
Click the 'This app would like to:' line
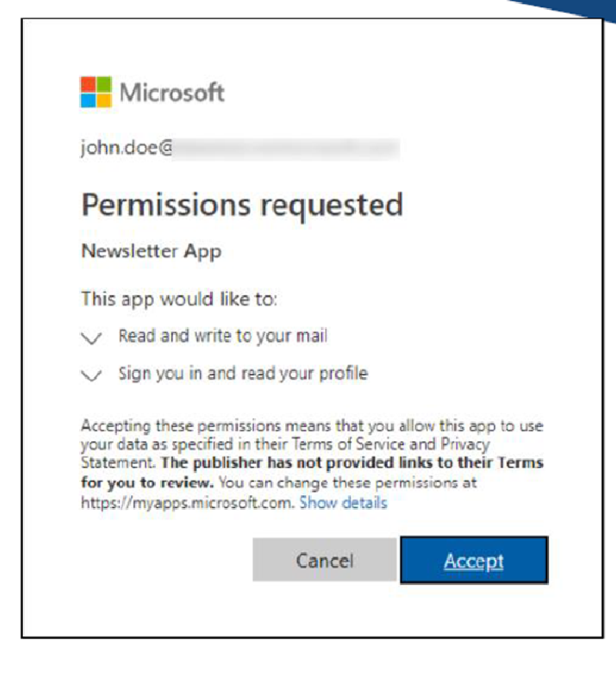(x=179, y=299)
